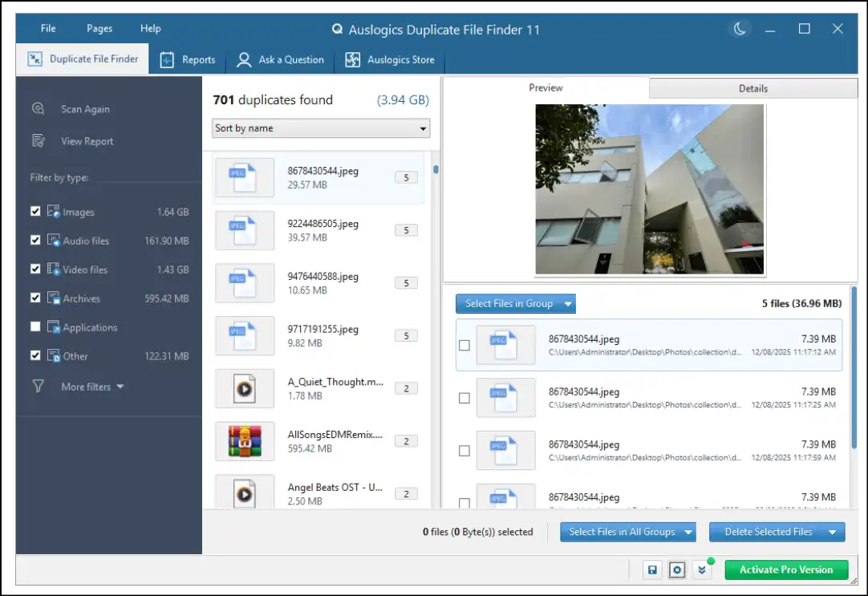This screenshot has width=868, height=596.
Task: Activate the Pro Version
Action: click(x=786, y=570)
